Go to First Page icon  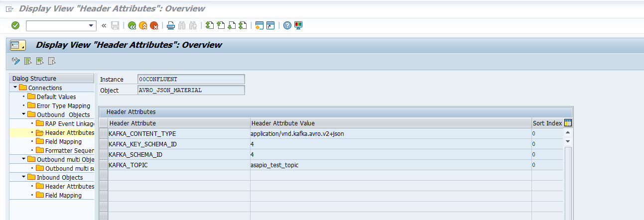[210, 25]
